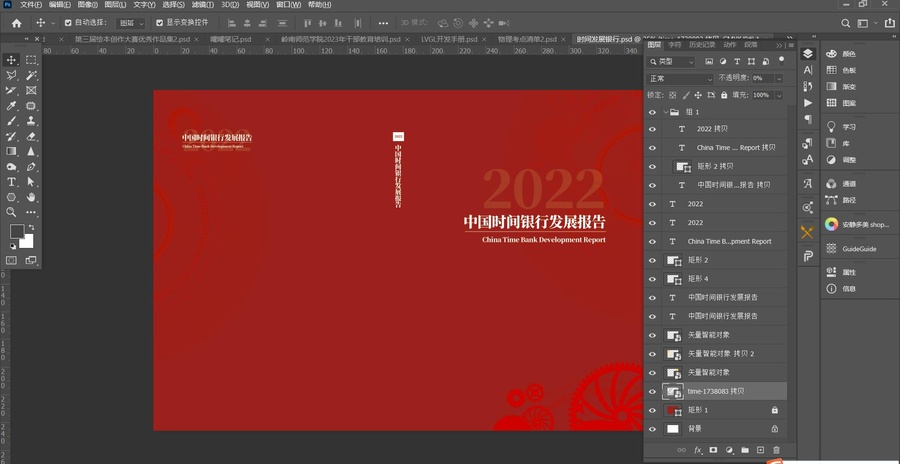The width and height of the screenshot is (900, 464).
Task: Open the auto-select 图层 dropdown
Action: pos(131,23)
